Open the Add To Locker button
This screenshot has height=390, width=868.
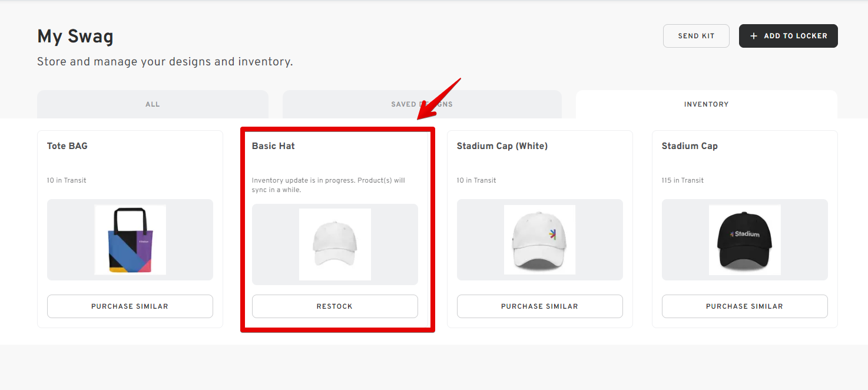point(788,36)
